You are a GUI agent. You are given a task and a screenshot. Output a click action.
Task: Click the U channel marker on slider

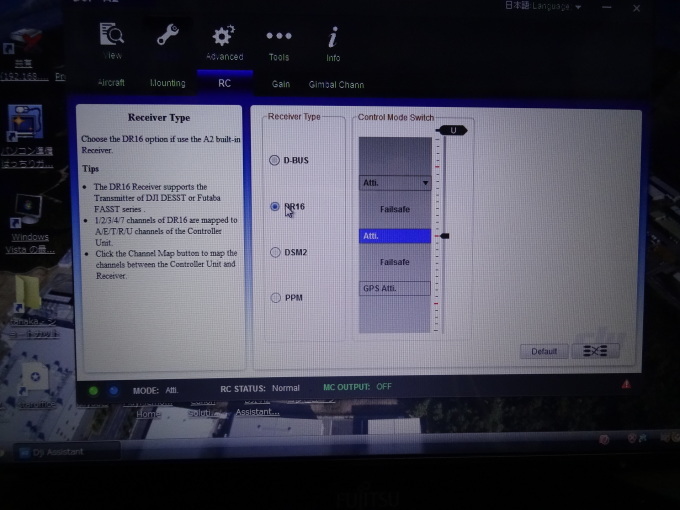point(452,130)
